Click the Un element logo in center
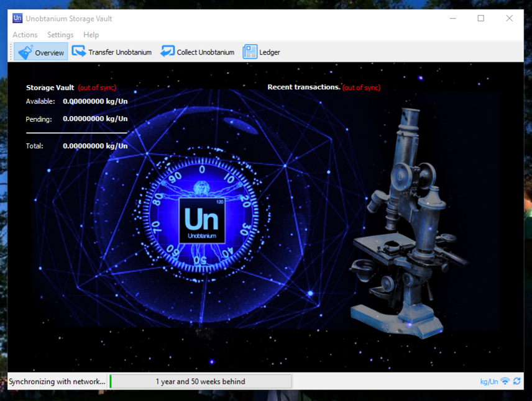The image size is (532, 401). [202, 220]
